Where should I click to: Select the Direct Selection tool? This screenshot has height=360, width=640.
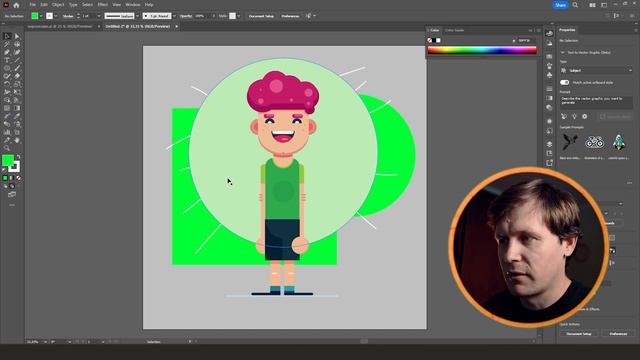(x=17, y=36)
